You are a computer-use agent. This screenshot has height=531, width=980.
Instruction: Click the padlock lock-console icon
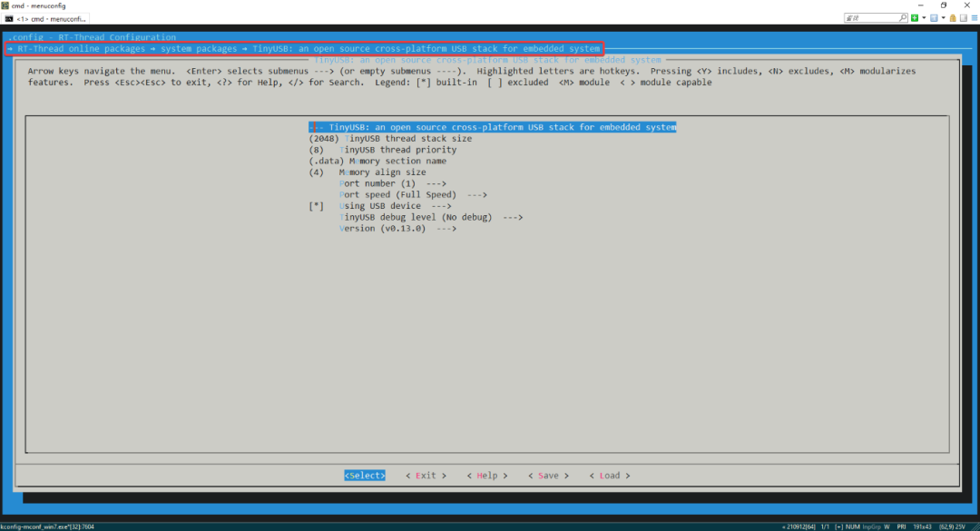[x=953, y=18]
